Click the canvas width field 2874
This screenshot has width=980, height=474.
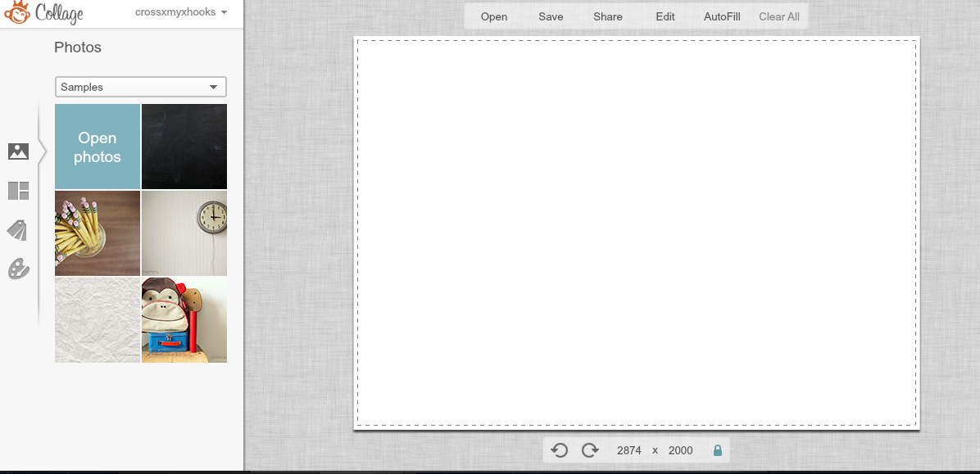(628, 450)
